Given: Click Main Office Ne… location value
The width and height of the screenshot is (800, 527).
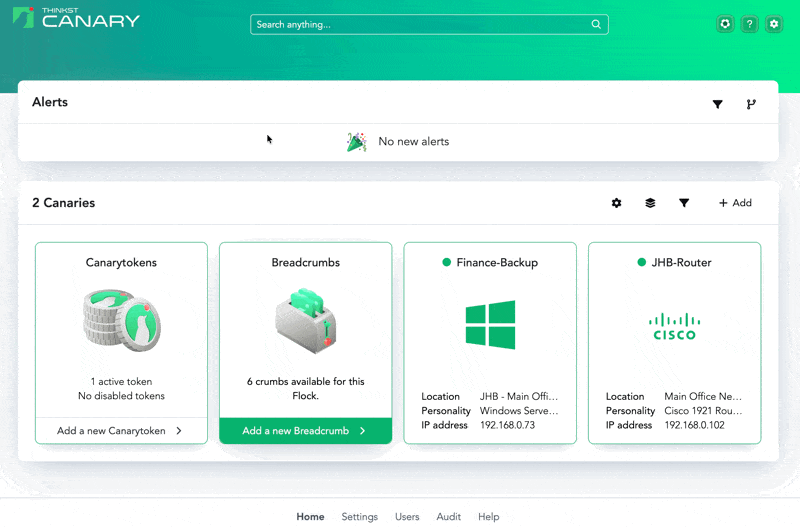Looking at the screenshot, I should click(x=703, y=396).
